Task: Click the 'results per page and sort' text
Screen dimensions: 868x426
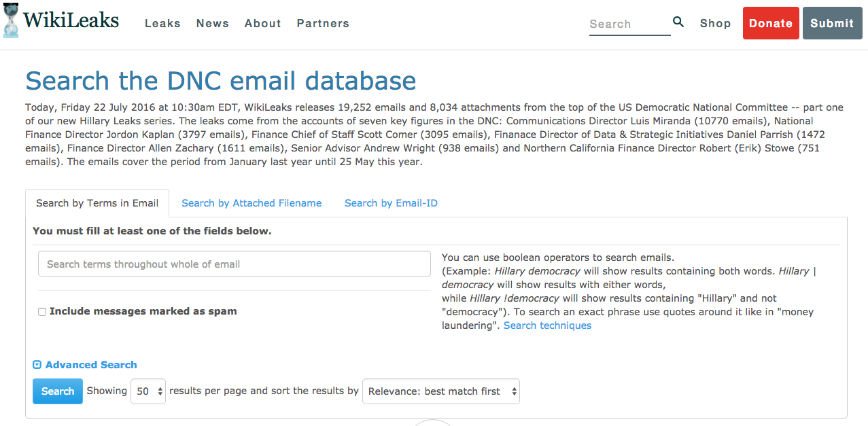Action: [264, 391]
